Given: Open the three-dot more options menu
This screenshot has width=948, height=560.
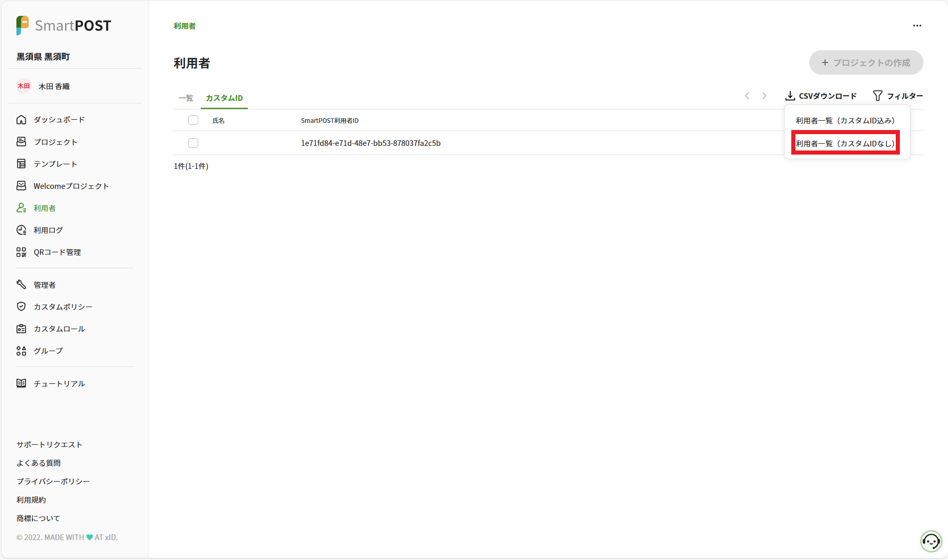Looking at the screenshot, I should click(x=917, y=26).
